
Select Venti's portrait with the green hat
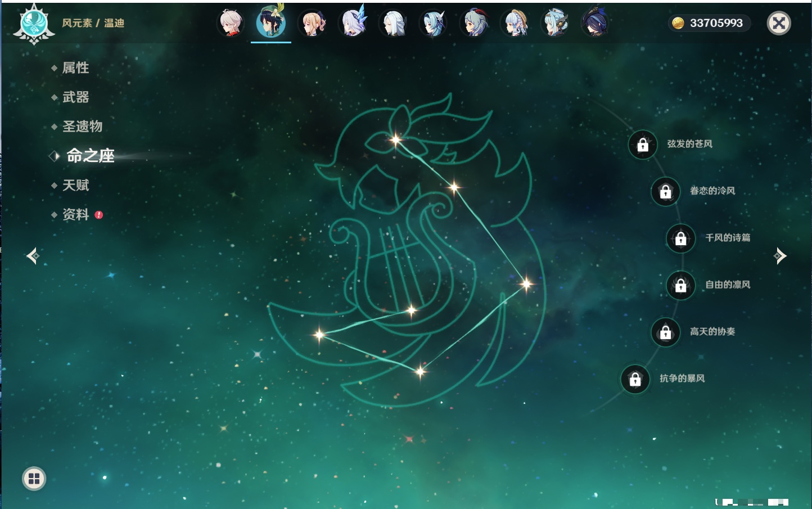(271, 22)
